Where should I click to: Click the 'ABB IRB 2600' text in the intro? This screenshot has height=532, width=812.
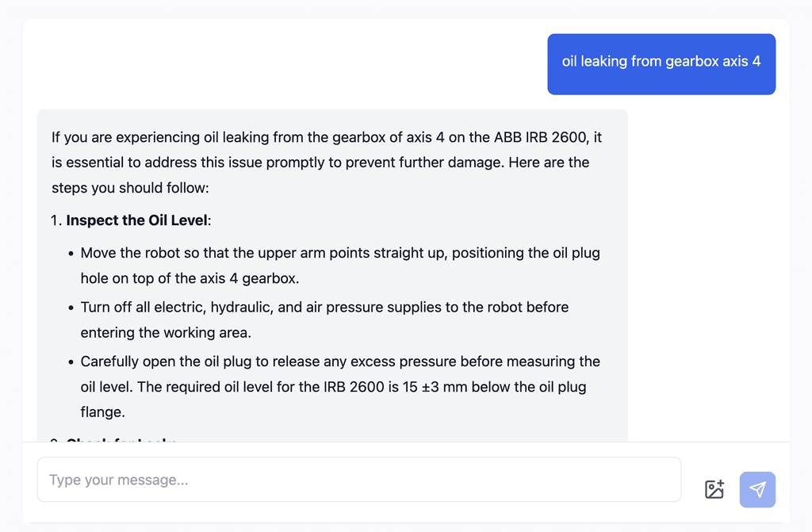pyautogui.click(x=540, y=137)
